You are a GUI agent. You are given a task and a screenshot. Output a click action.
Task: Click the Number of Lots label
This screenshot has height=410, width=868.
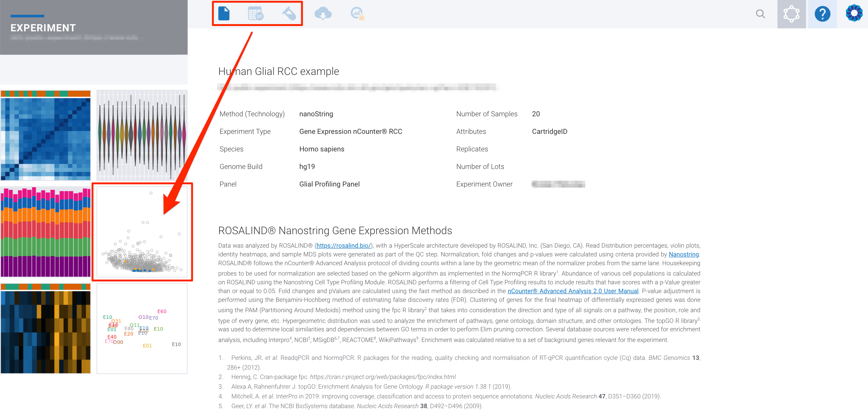(x=480, y=166)
